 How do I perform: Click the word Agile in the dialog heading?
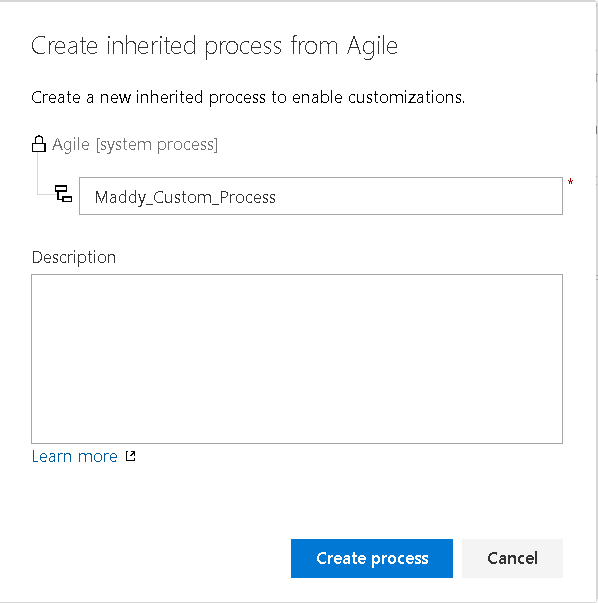tap(372, 46)
